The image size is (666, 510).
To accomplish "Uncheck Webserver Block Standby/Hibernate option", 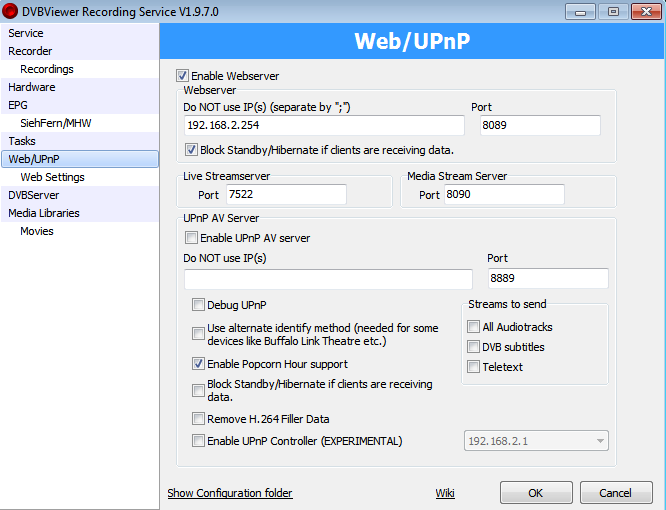I will tap(191, 150).
